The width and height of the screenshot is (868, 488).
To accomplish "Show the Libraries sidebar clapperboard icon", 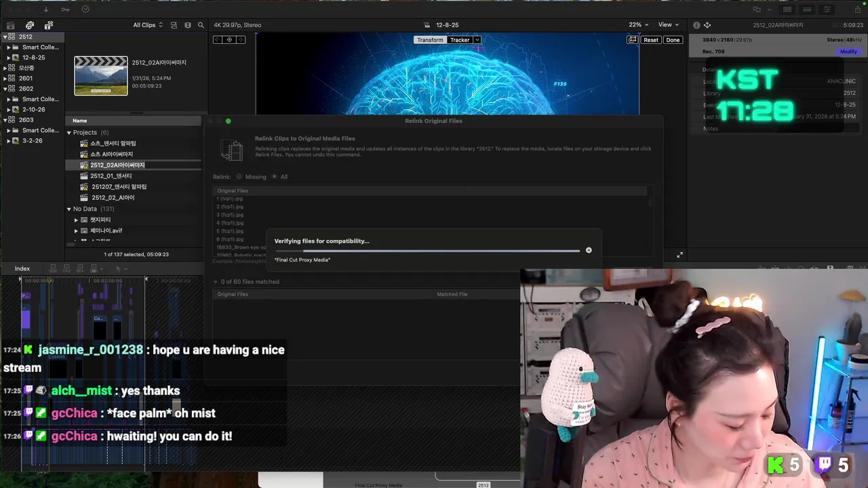I will 10,25.
